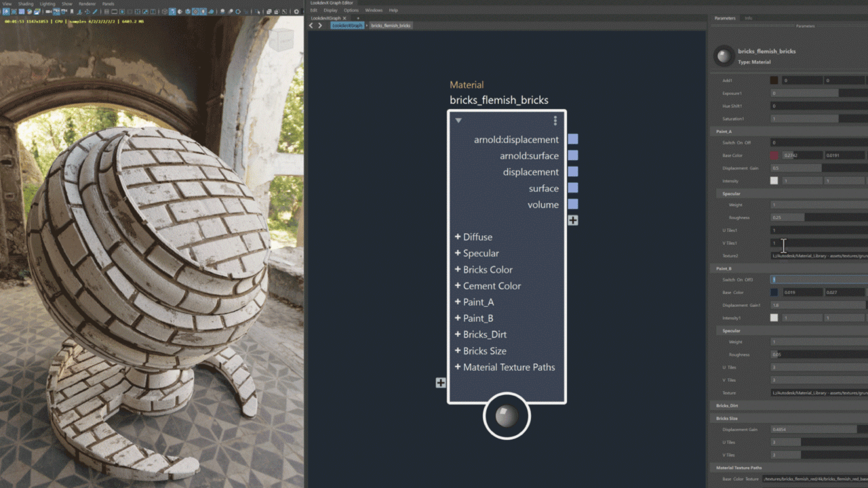Toggle Isolate Select in viewport toolbar

point(256,12)
